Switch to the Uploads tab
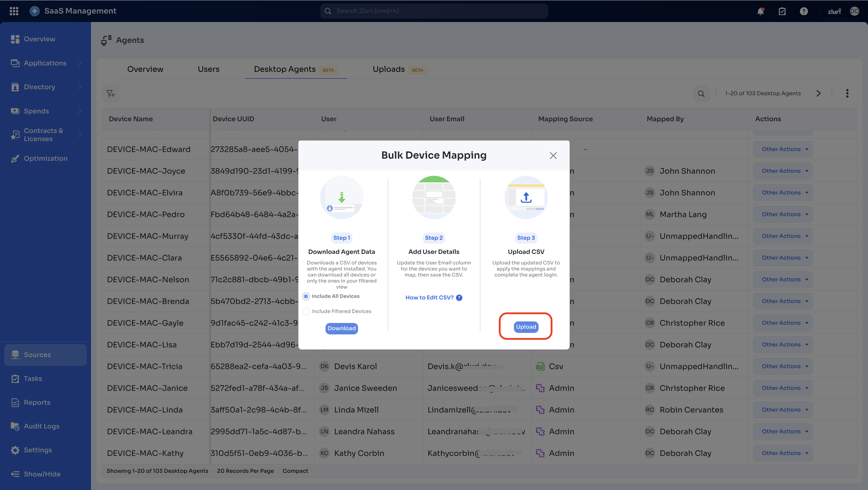The image size is (868, 490). click(x=388, y=69)
